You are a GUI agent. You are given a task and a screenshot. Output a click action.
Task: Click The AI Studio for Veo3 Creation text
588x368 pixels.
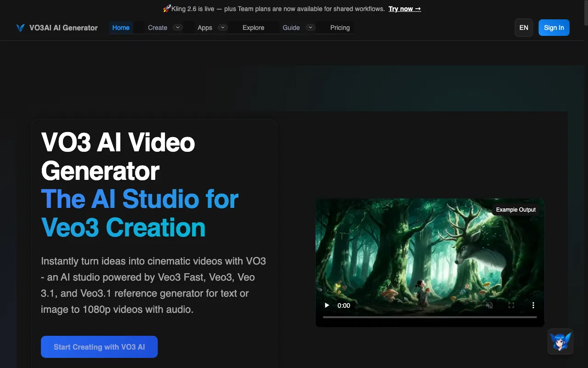pyautogui.click(x=140, y=213)
